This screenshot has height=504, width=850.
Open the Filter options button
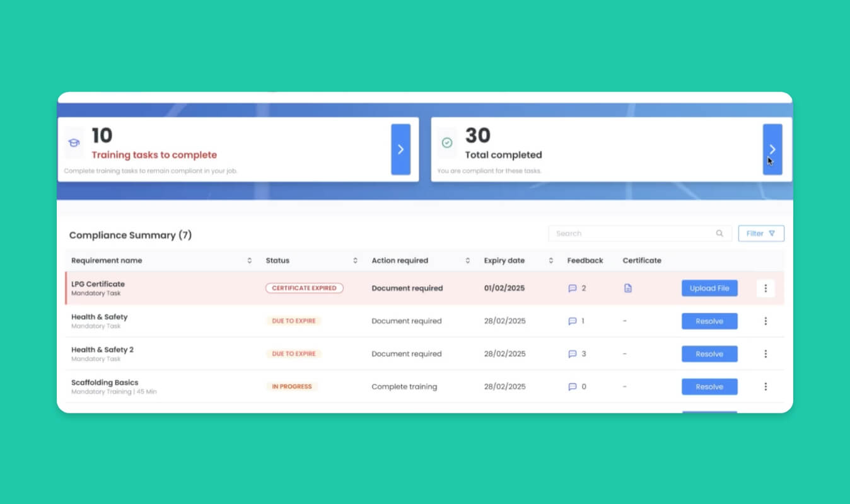point(761,234)
